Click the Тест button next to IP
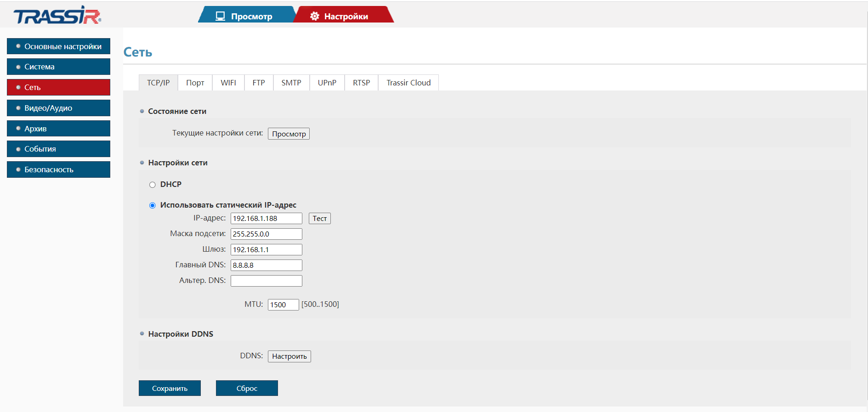868x412 pixels. 320,218
